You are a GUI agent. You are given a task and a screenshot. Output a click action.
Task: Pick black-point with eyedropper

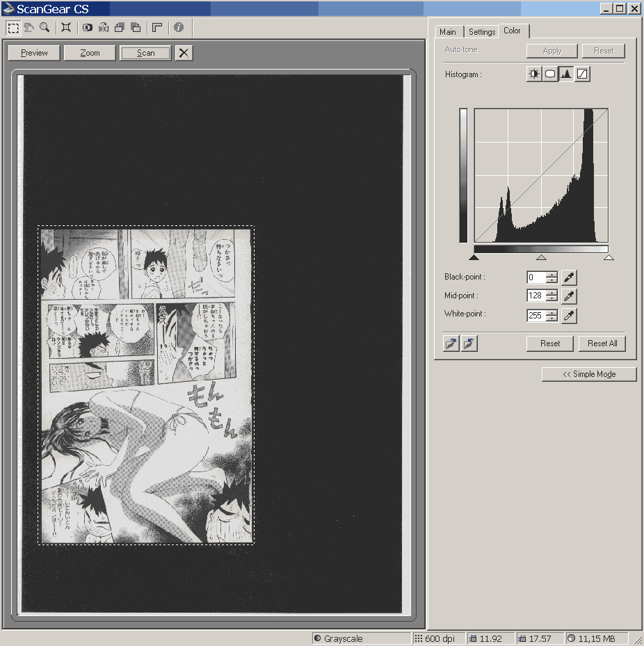(x=569, y=277)
